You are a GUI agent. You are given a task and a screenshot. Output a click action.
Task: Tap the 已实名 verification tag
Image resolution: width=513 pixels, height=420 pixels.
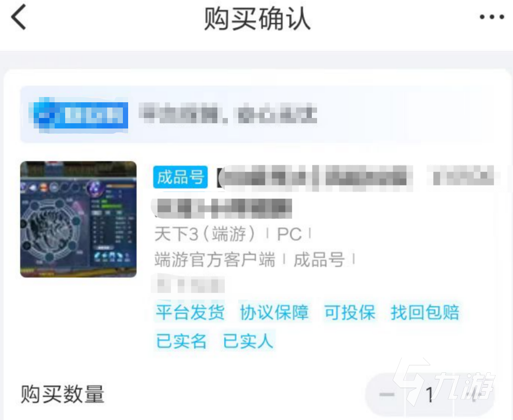[x=181, y=341]
